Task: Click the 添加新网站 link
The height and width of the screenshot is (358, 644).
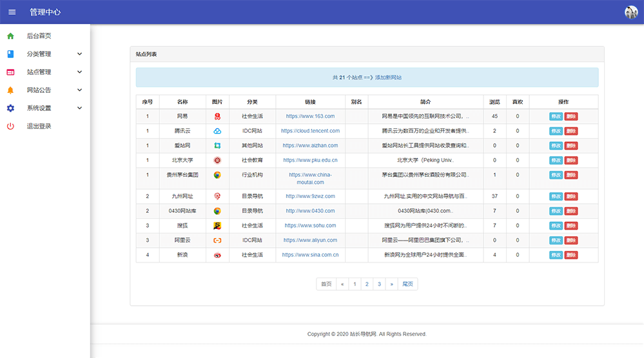Action: click(388, 77)
